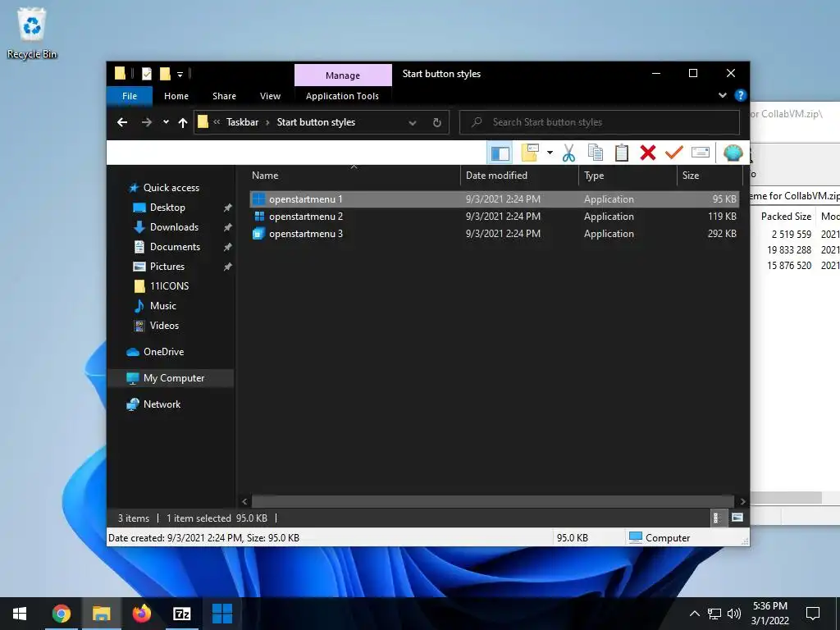Open OneDrive in navigation pane
The width and height of the screenshot is (840, 630).
click(163, 351)
